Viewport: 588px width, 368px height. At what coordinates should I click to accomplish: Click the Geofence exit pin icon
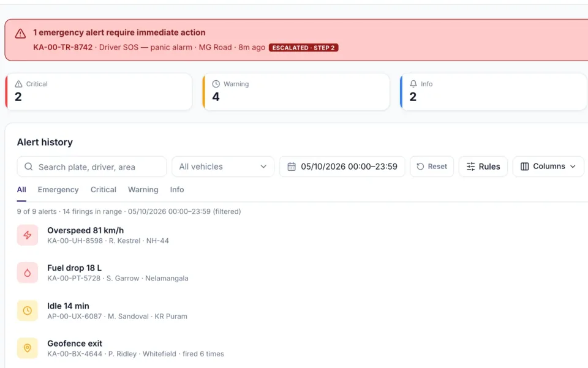pos(28,348)
